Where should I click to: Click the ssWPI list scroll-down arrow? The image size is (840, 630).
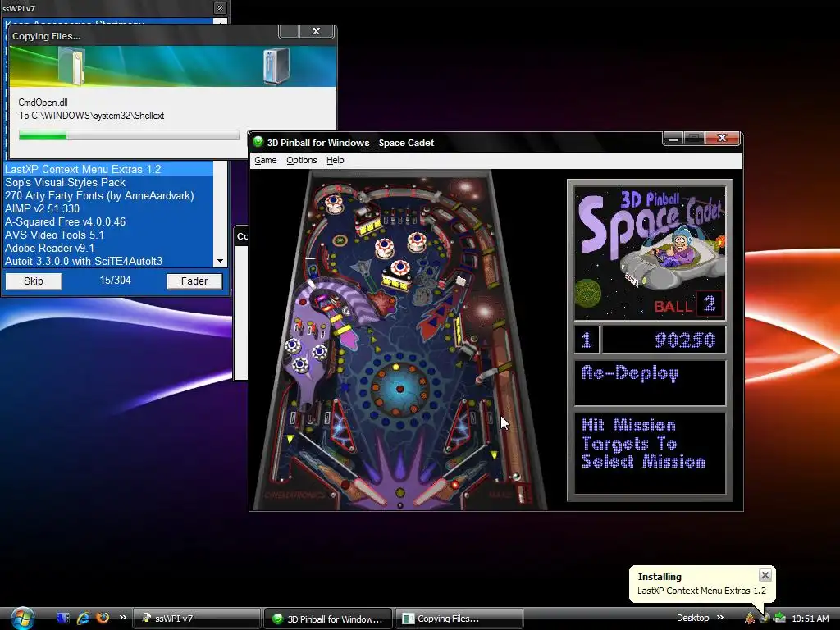click(x=220, y=262)
